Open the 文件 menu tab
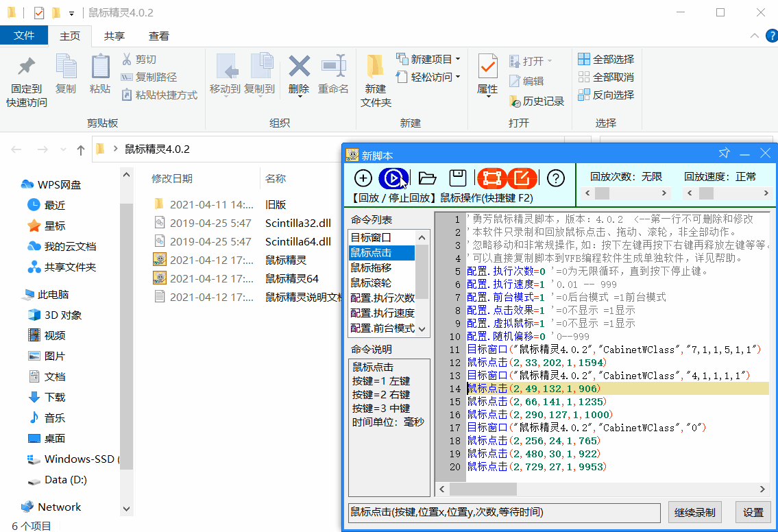The height and width of the screenshot is (532, 778). (x=24, y=35)
